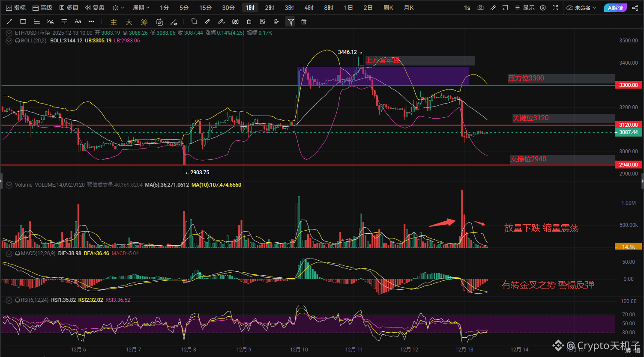
Task: Click the AI解读 button
Action: pos(615,8)
